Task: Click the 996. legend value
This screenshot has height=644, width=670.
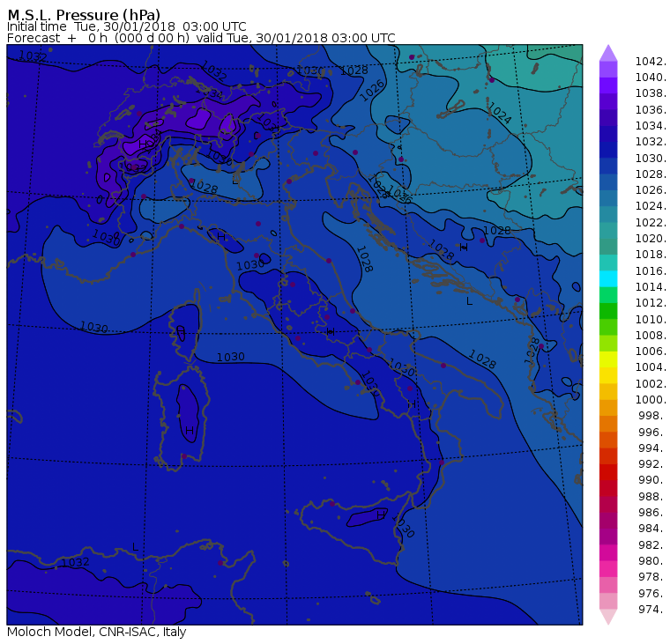Action: point(652,433)
